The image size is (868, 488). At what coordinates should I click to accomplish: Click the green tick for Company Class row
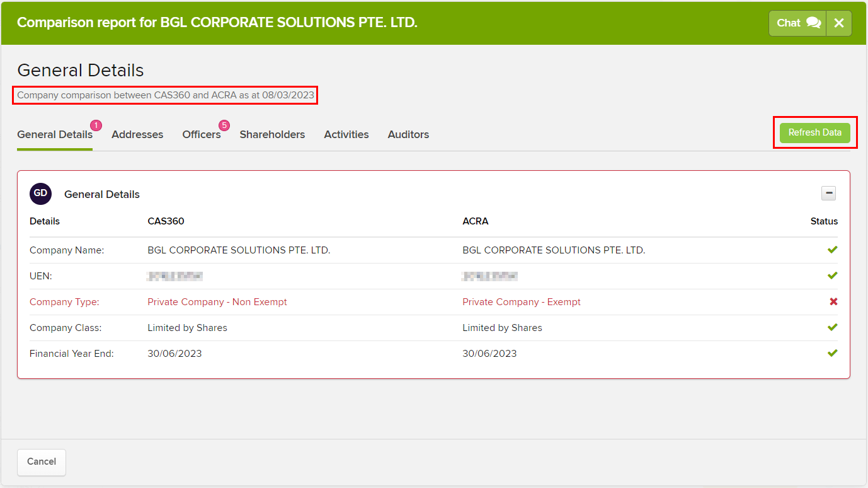pyautogui.click(x=833, y=327)
